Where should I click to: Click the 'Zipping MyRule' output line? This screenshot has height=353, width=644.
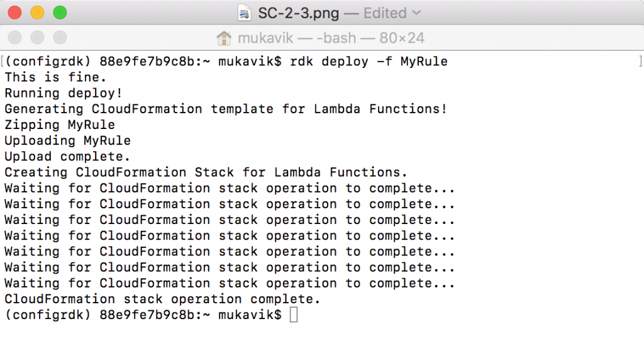(60, 125)
